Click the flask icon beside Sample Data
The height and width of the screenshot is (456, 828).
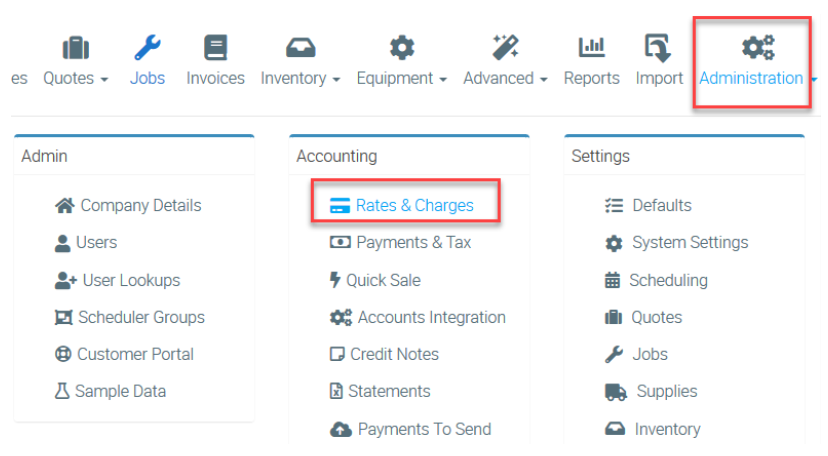pyautogui.click(x=62, y=391)
